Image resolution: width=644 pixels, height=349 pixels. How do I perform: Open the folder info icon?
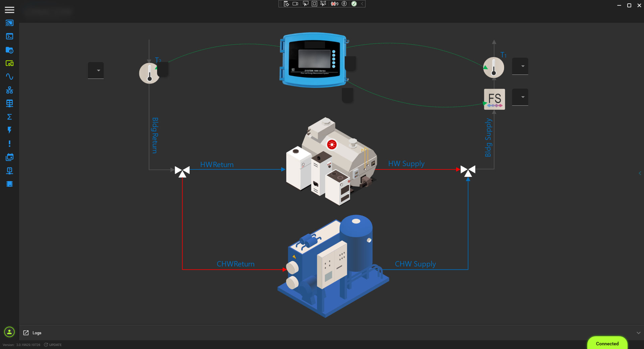coord(9,50)
